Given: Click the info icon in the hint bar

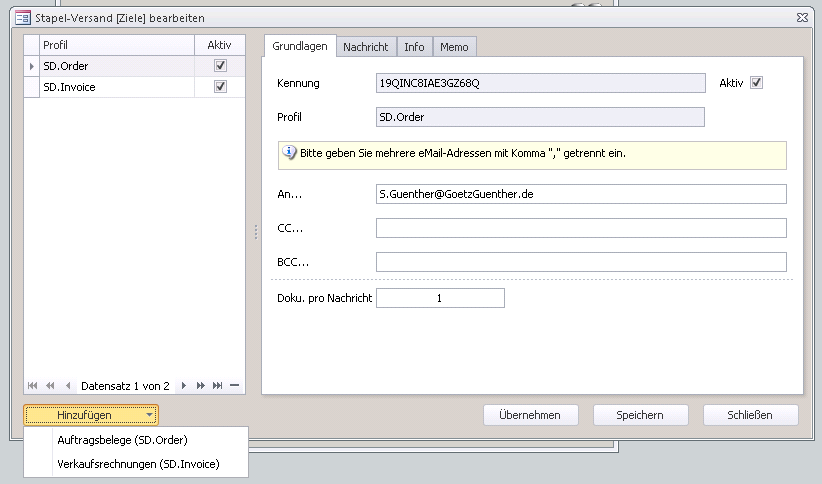Looking at the screenshot, I should tap(290, 153).
